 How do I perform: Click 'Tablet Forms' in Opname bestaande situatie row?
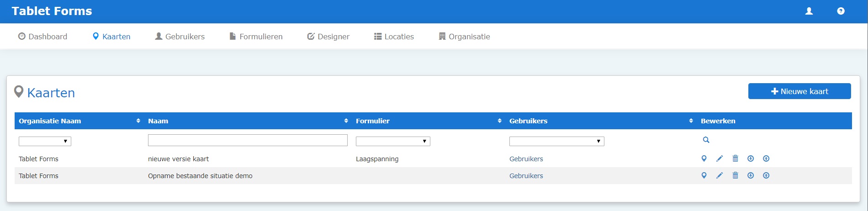click(x=38, y=176)
